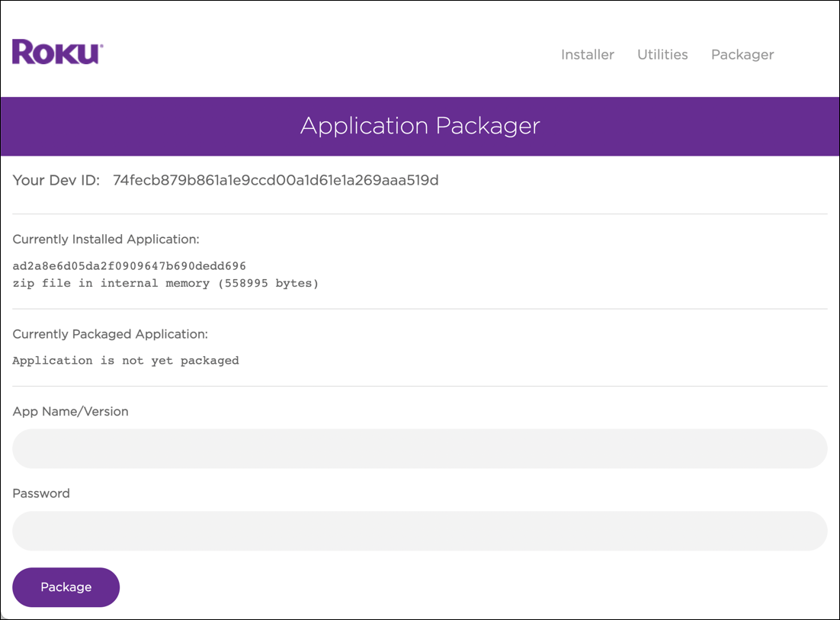Open the Installer page

pyautogui.click(x=588, y=55)
